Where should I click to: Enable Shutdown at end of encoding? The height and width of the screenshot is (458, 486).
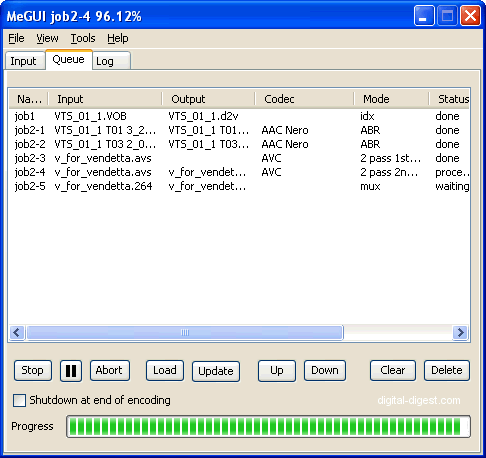tap(19, 400)
